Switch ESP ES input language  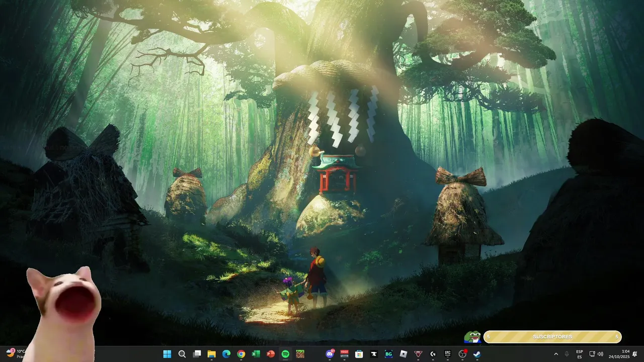(580, 354)
